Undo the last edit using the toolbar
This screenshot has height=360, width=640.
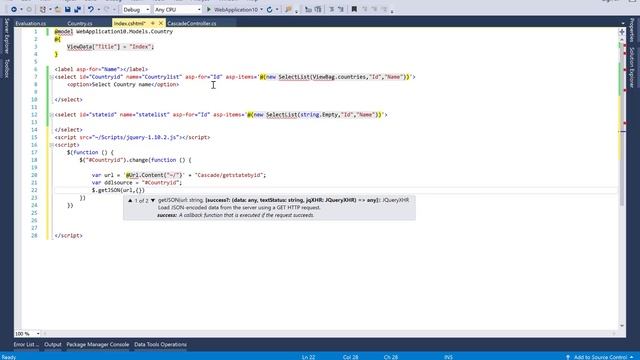pos(91,9)
